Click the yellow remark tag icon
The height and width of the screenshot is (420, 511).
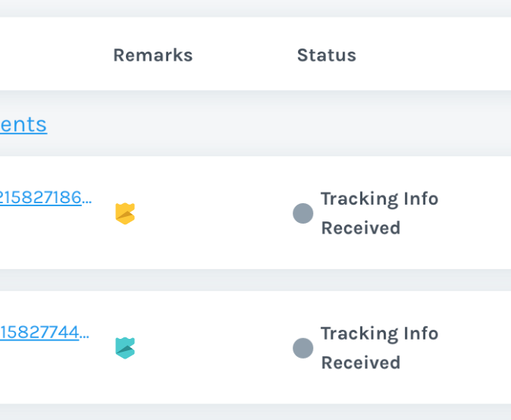click(x=125, y=214)
